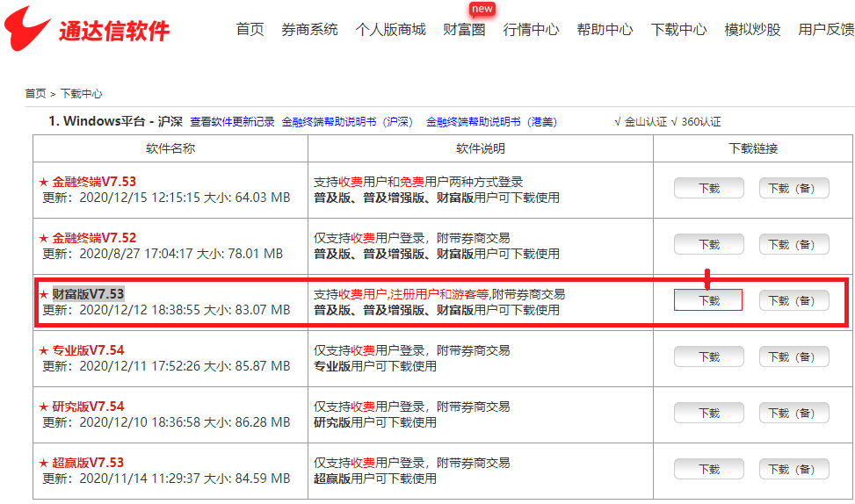Navigate to 行情中心
The height and width of the screenshot is (504, 855).
point(531,30)
